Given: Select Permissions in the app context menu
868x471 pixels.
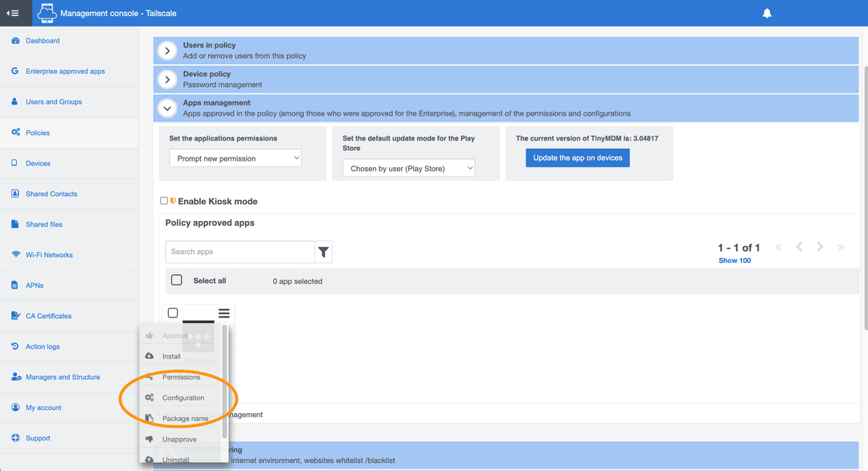Looking at the screenshot, I should [x=180, y=376].
